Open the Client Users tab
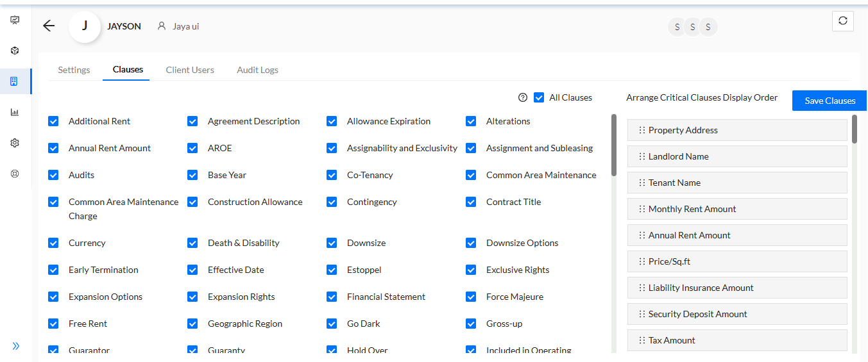The image size is (868, 362). 190,70
